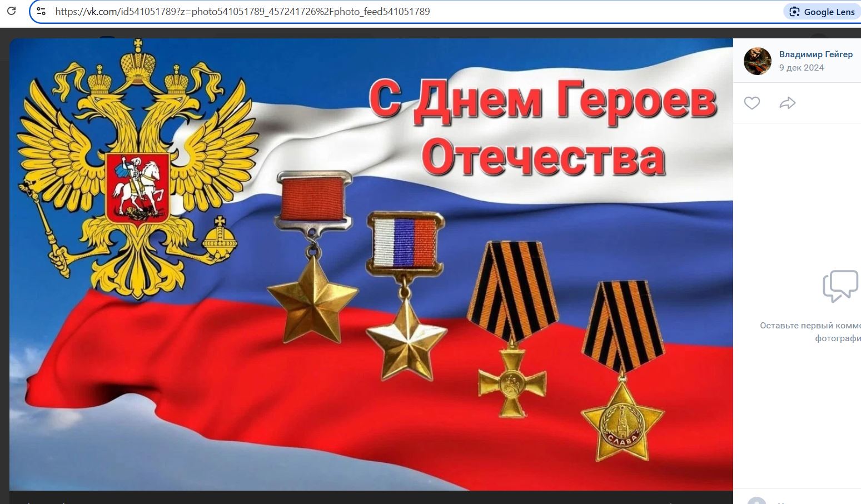
Task: Reload the page with the refresh icon
Action: (11, 11)
